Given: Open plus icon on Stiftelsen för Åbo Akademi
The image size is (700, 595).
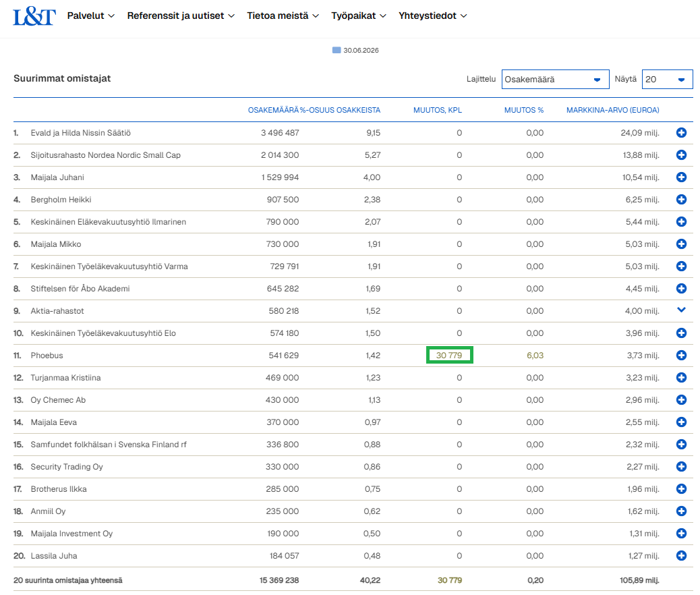Looking at the screenshot, I should pos(681,289).
